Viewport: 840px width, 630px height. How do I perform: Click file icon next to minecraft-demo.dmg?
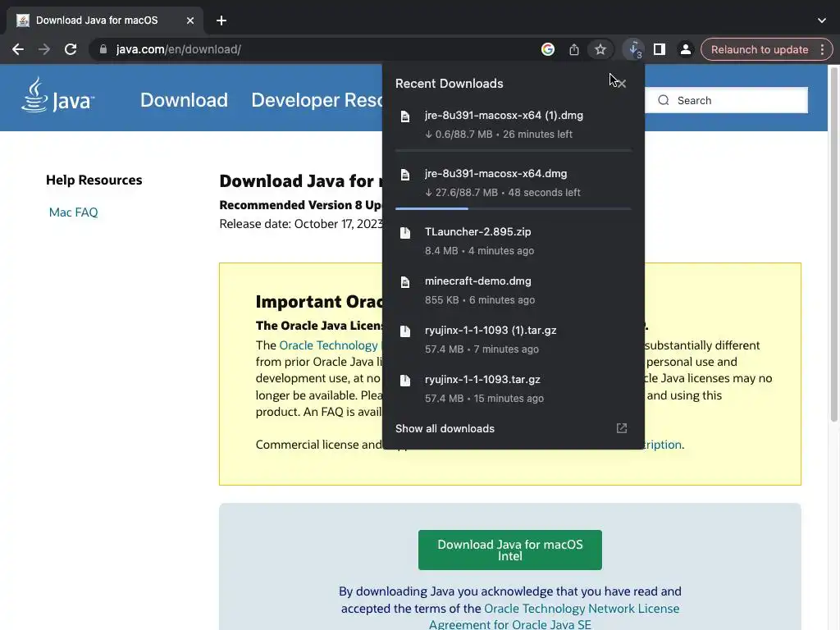pos(405,282)
